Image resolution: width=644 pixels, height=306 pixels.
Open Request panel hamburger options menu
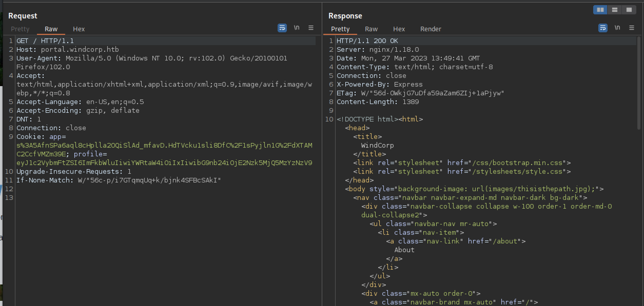pyautogui.click(x=311, y=28)
